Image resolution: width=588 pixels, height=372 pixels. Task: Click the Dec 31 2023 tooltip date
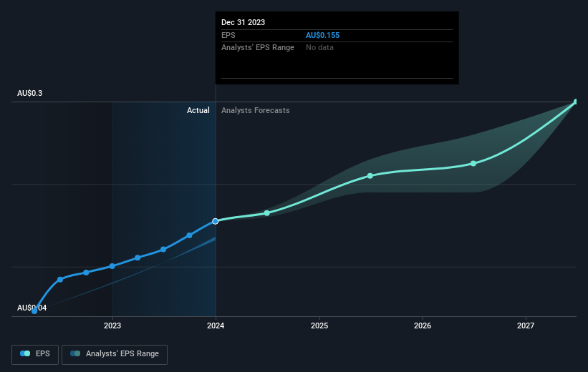[x=243, y=22]
